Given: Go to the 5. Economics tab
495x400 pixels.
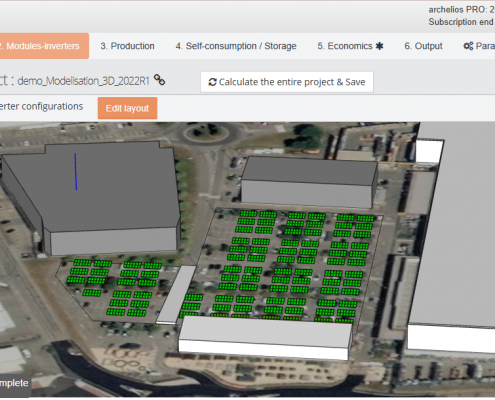Looking at the screenshot, I should coord(350,46).
